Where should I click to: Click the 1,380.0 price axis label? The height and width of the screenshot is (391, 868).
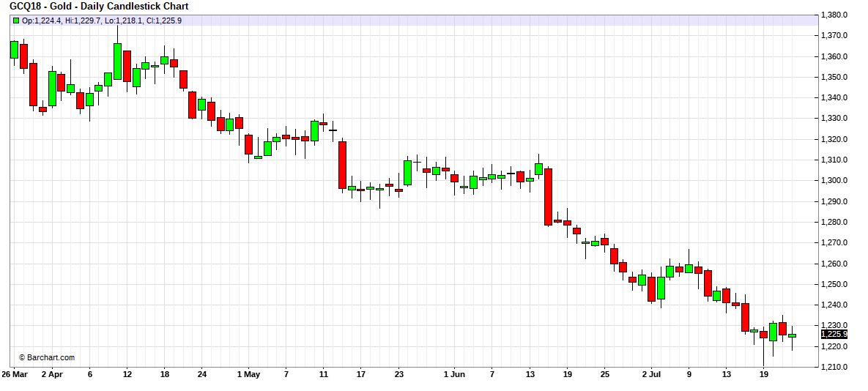pos(835,15)
